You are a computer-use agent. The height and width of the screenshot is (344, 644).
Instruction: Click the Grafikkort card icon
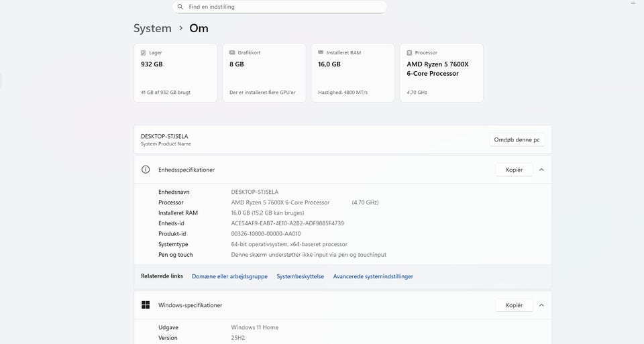click(x=231, y=52)
